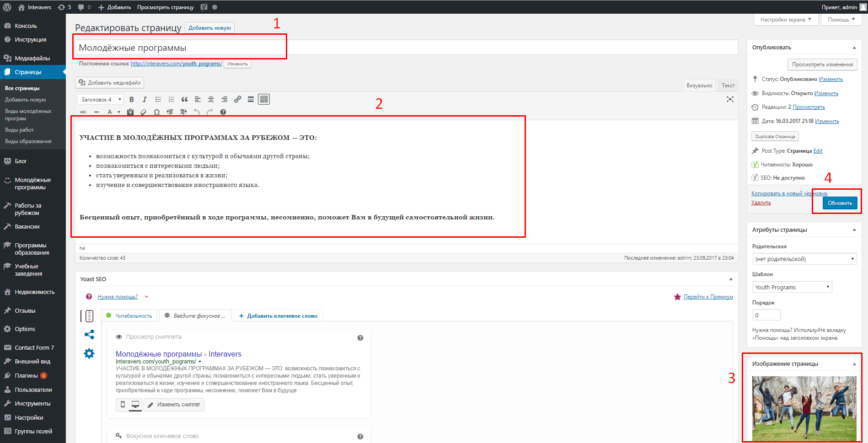Enable distraction-free writing mode
The width and height of the screenshot is (868, 443).
click(730, 99)
